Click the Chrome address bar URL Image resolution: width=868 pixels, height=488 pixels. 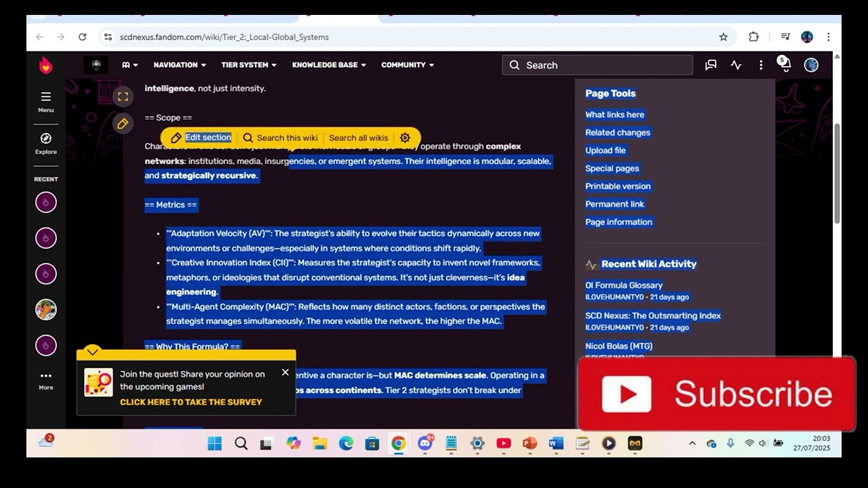point(224,37)
